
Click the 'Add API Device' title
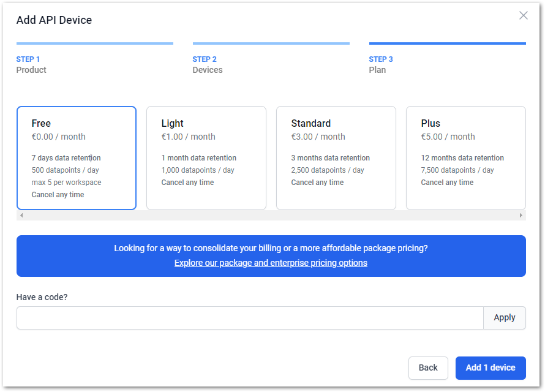coord(55,20)
